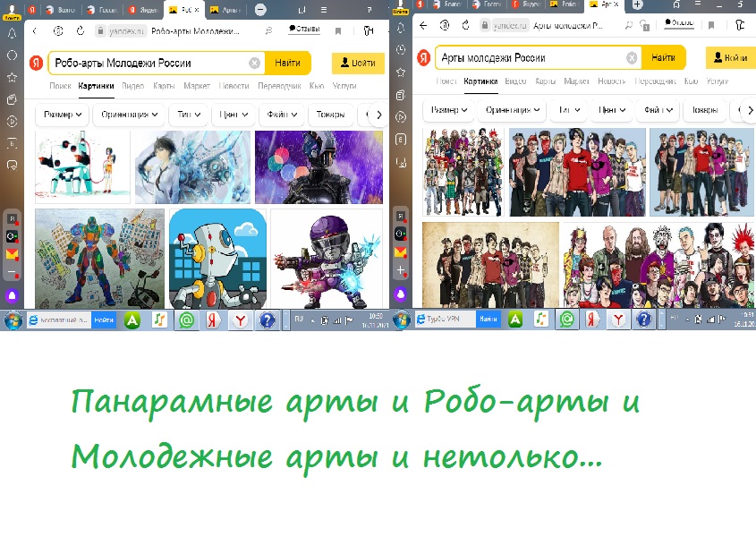The width and height of the screenshot is (756, 537).
Task: Open favorites star in right browser sidebar
Action: 401,72
